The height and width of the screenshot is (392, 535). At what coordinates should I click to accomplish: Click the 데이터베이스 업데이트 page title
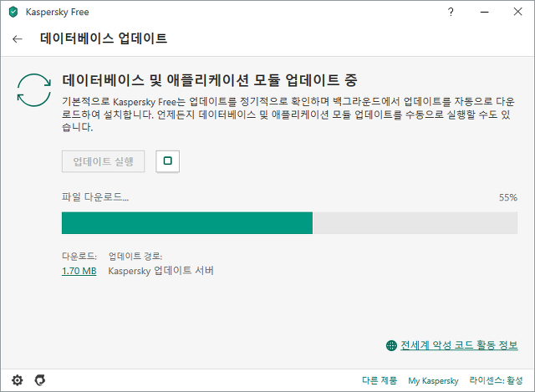(x=104, y=38)
